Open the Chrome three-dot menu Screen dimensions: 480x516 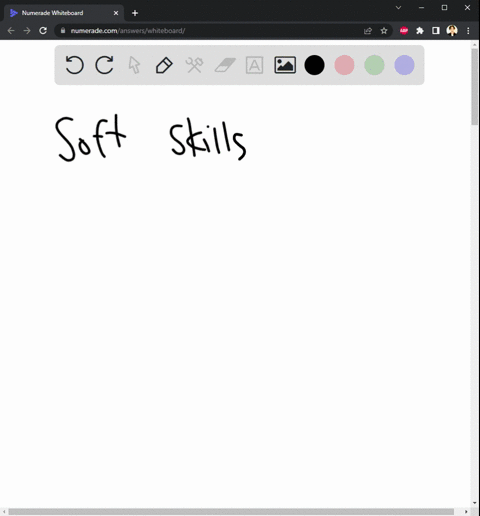click(x=468, y=31)
